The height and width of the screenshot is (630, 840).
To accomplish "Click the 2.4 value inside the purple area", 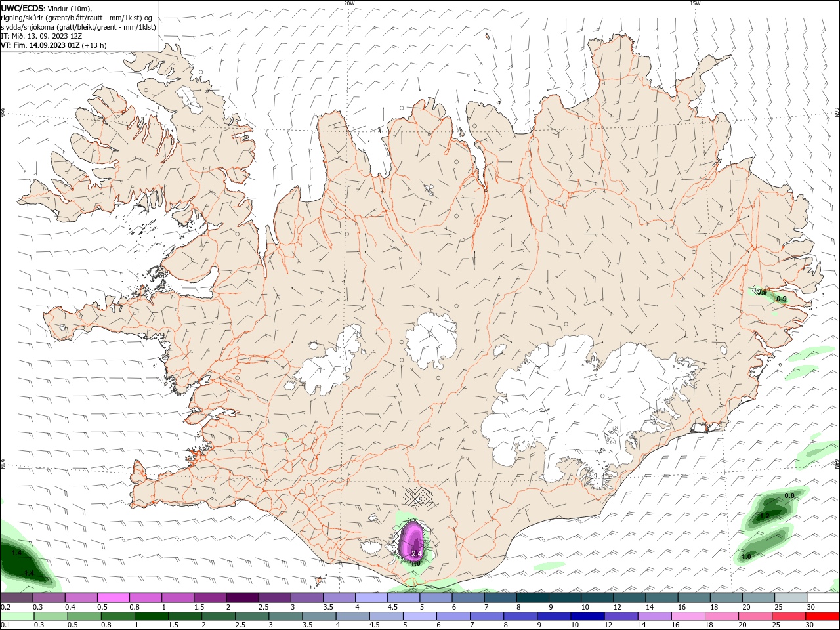I will (x=415, y=554).
